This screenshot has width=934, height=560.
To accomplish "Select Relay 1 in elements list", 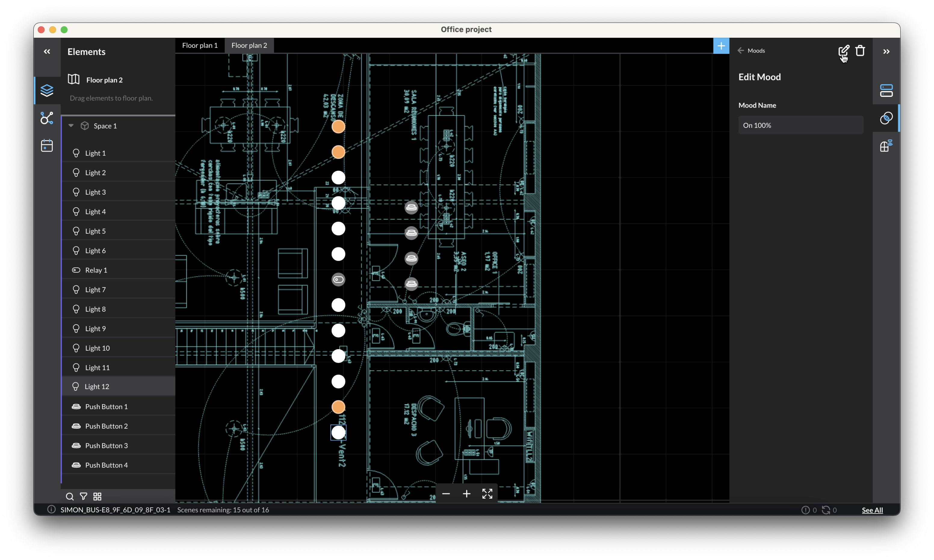I will [119, 270].
